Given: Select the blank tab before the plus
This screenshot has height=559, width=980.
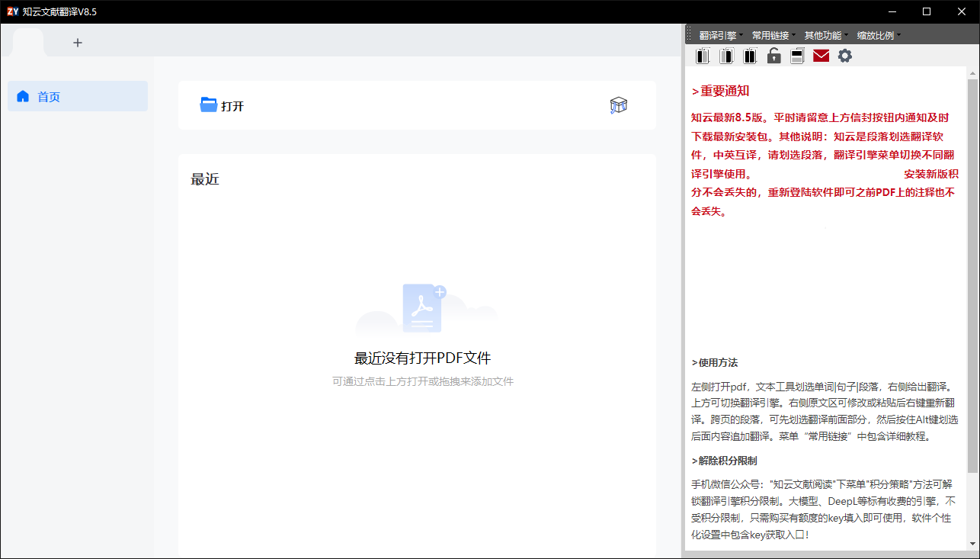Looking at the screenshot, I should tap(29, 42).
